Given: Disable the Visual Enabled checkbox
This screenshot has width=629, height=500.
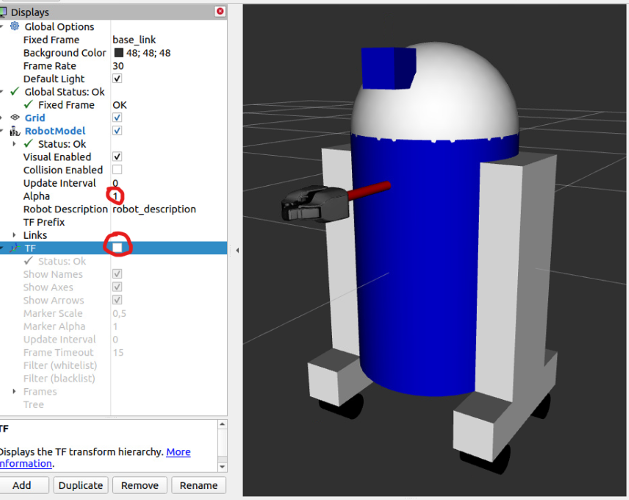Looking at the screenshot, I should (117, 157).
